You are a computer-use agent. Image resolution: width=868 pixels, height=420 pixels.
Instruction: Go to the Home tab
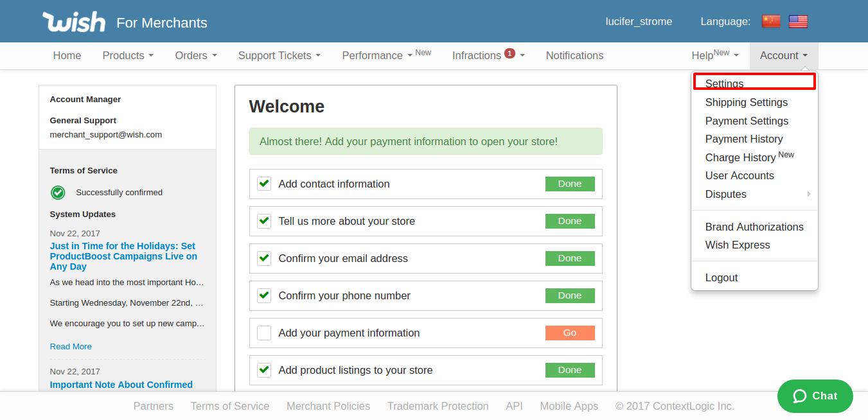[67, 56]
